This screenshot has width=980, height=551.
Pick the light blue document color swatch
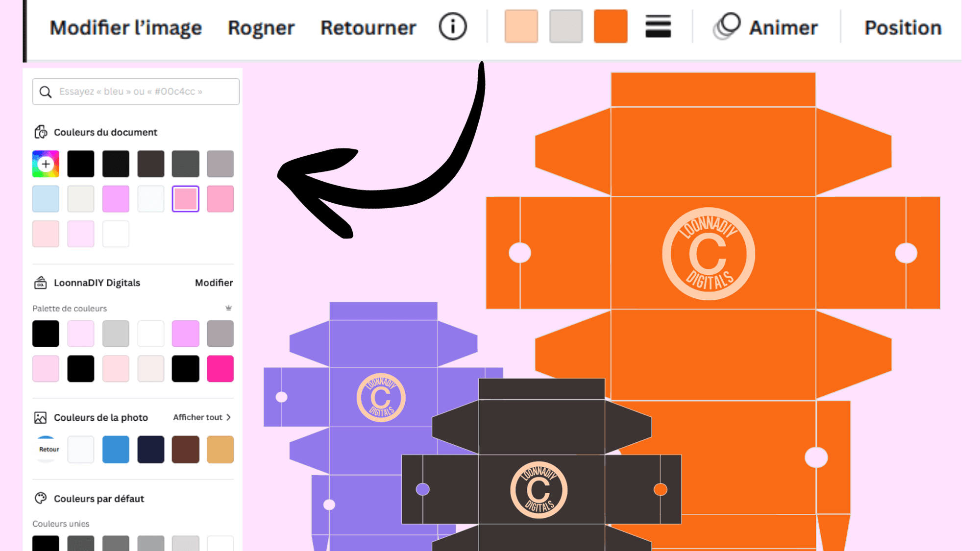coord(46,199)
